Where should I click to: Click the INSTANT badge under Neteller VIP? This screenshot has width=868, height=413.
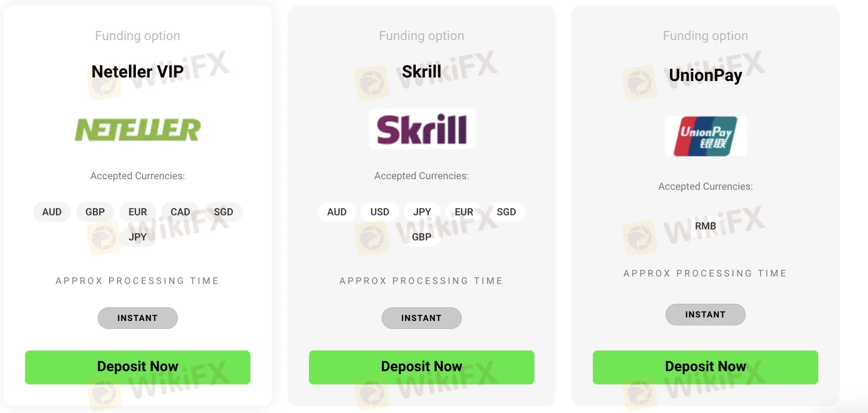point(137,318)
